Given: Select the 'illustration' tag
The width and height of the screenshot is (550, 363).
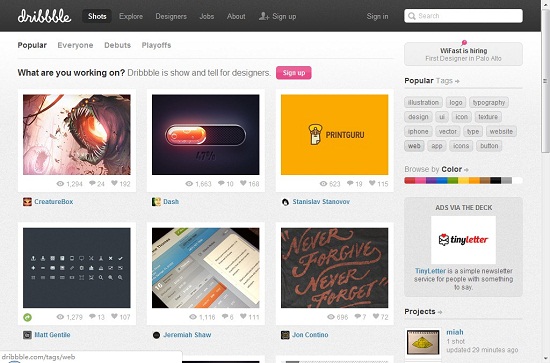Looking at the screenshot, I should click(423, 102).
